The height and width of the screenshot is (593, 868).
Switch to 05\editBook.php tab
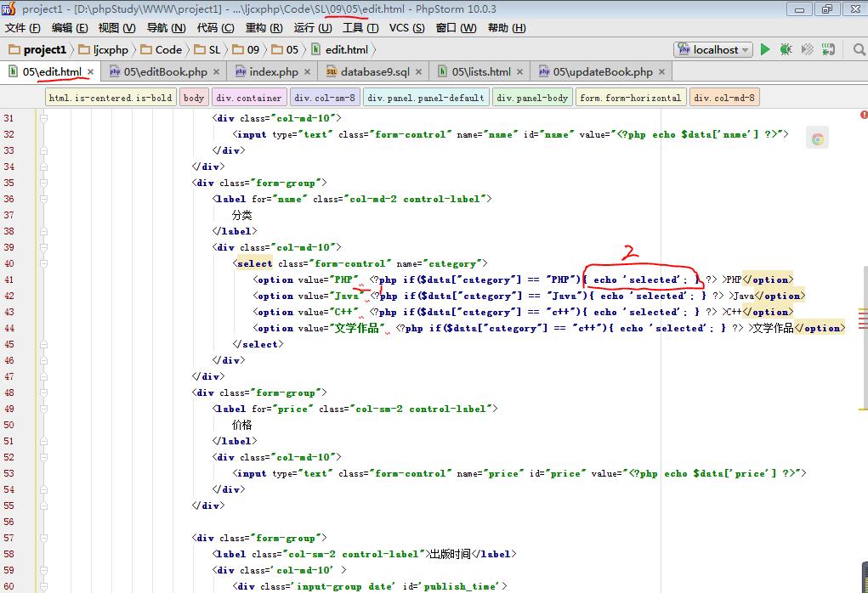tap(165, 72)
